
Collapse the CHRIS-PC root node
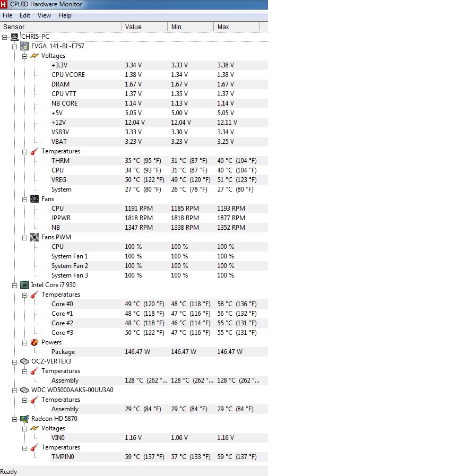tap(5, 37)
